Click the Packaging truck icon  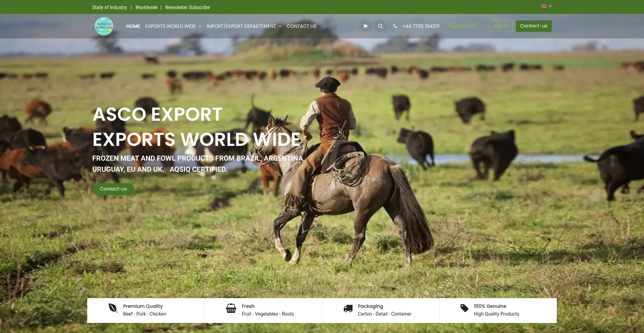tap(348, 309)
